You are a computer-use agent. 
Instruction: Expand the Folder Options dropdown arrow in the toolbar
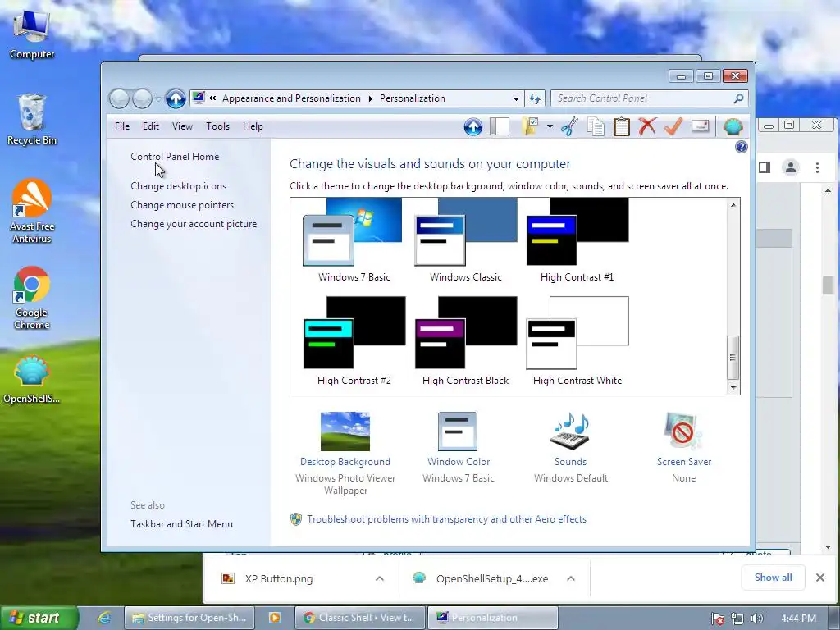pos(550,126)
